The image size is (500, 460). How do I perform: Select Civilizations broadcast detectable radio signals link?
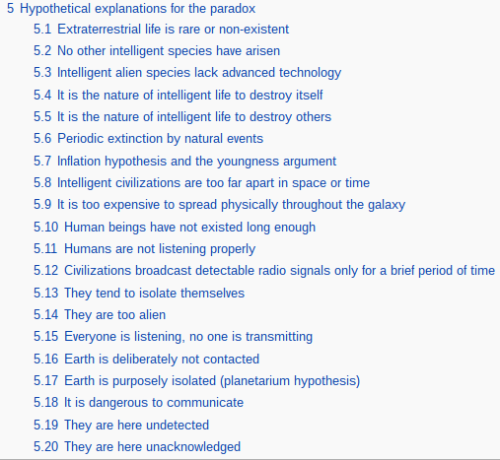[x=264, y=271]
